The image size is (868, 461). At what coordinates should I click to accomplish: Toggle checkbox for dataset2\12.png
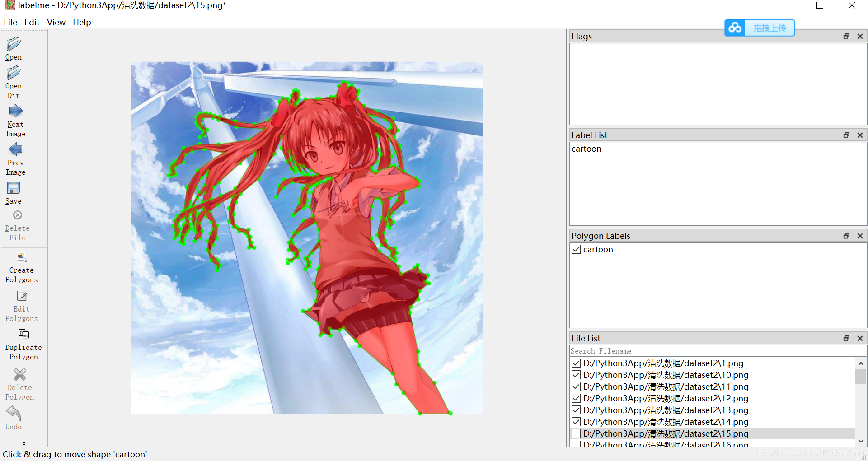coord(576,398)
